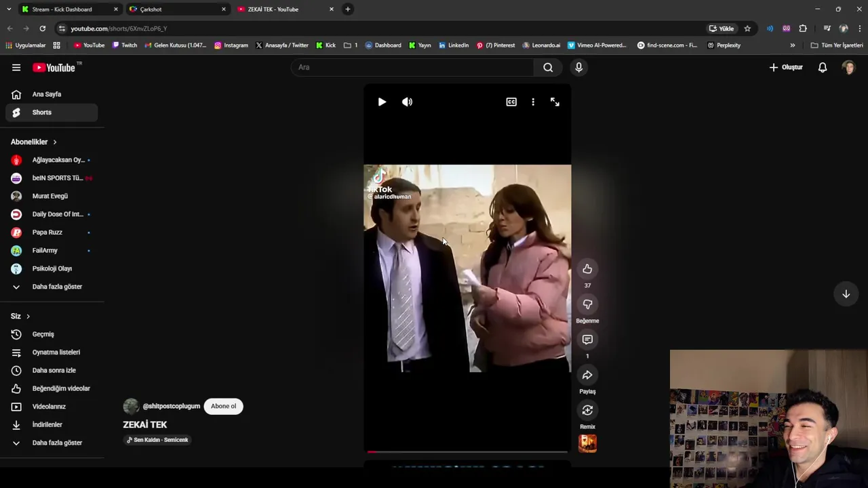Click the search magnifier button
The image size is (868, 488).
coord(548,67)
